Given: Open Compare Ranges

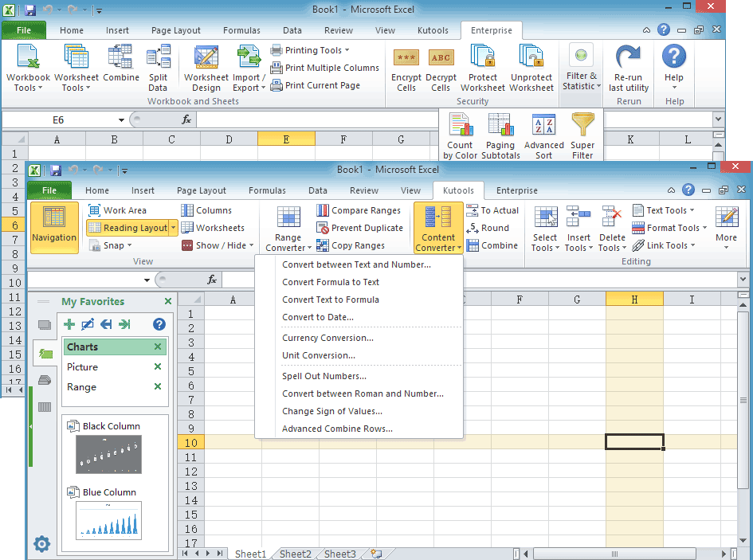Looking at the screenshot, I should [x=359, y=210].
